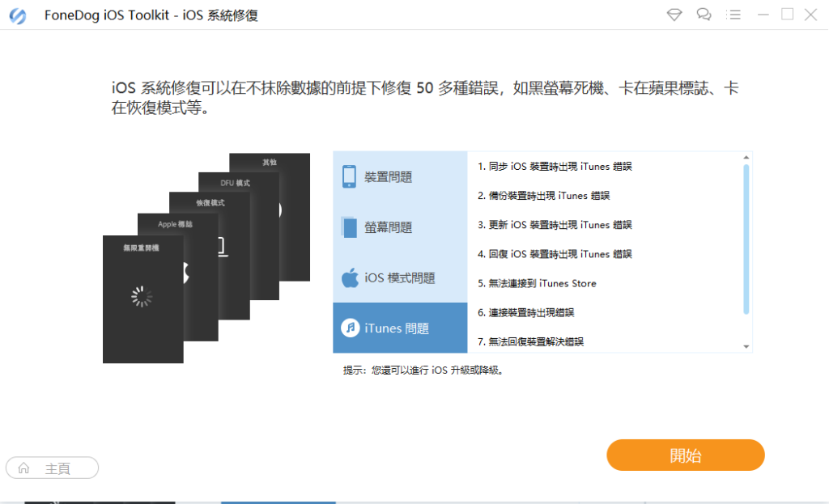
Task: Select the 螢幕問題 tab
Action: coord(400,227)
